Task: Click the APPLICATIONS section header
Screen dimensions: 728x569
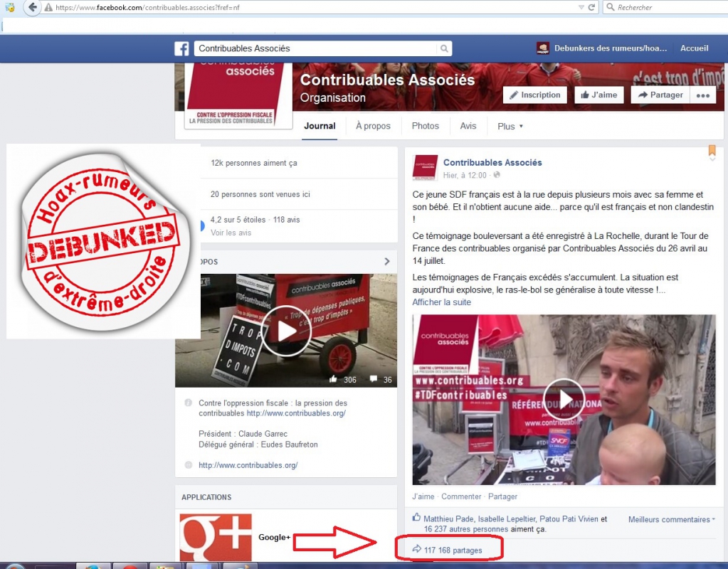Action: tap(206, 497)
